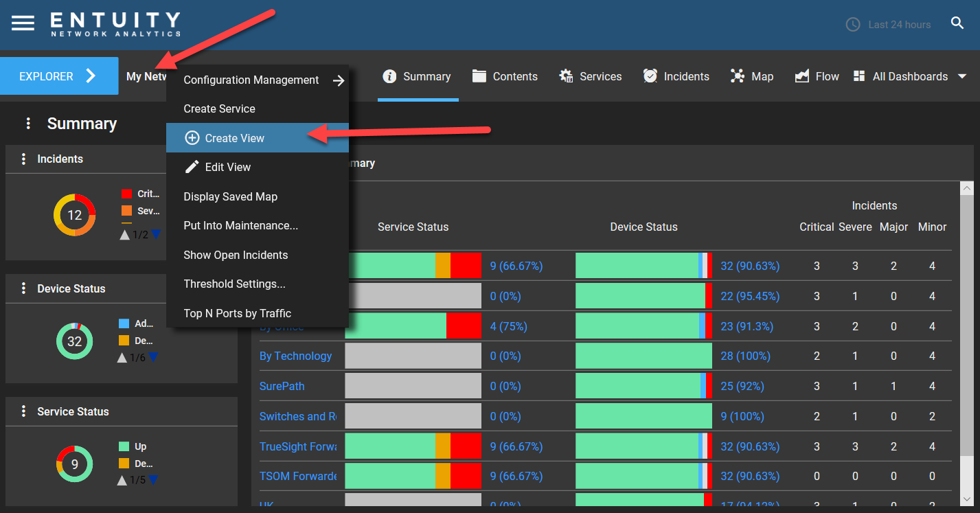Open the SurePath view link
Image resolution: width=980 pixels, height=513 pixels.
[282, 386]
